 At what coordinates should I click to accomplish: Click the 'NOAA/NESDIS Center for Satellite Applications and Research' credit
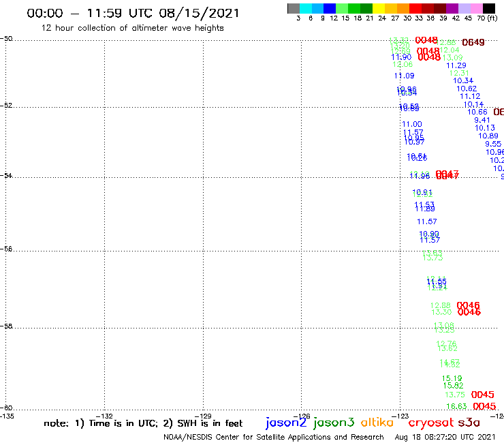(274, 437)
